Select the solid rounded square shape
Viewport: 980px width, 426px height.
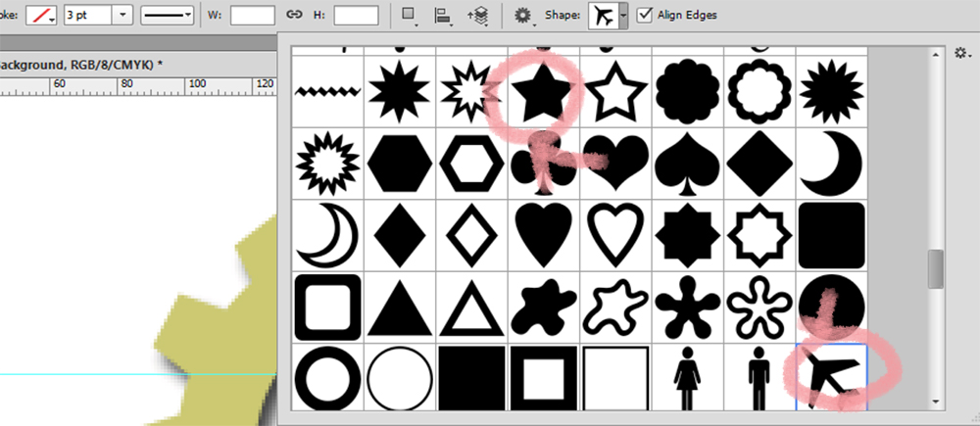[x=831, y=235]
